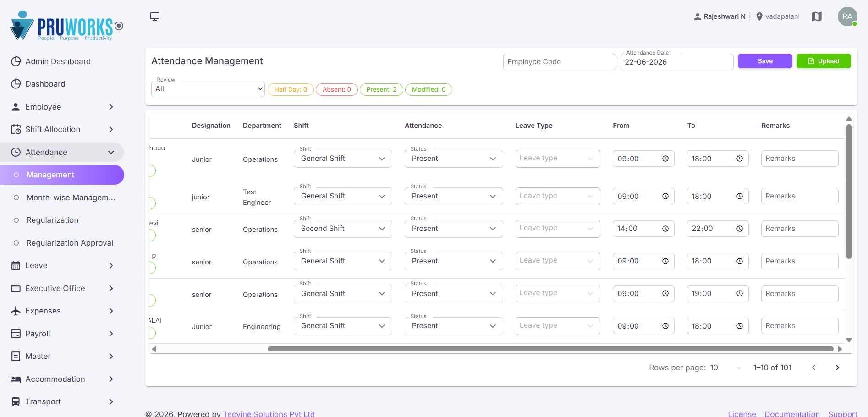Focus the Employee Code search field
The width and height of the screenshot is (868, 417).
[x=560, y=62]
